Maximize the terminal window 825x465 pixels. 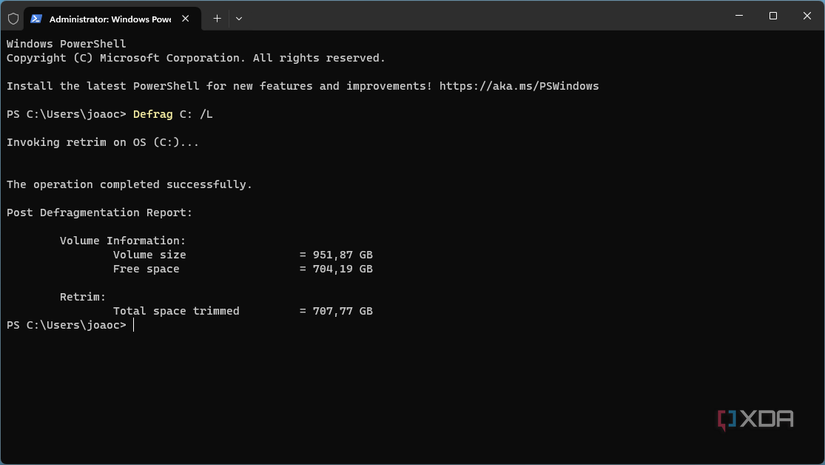pyautogui.click(x=773, y=16)
